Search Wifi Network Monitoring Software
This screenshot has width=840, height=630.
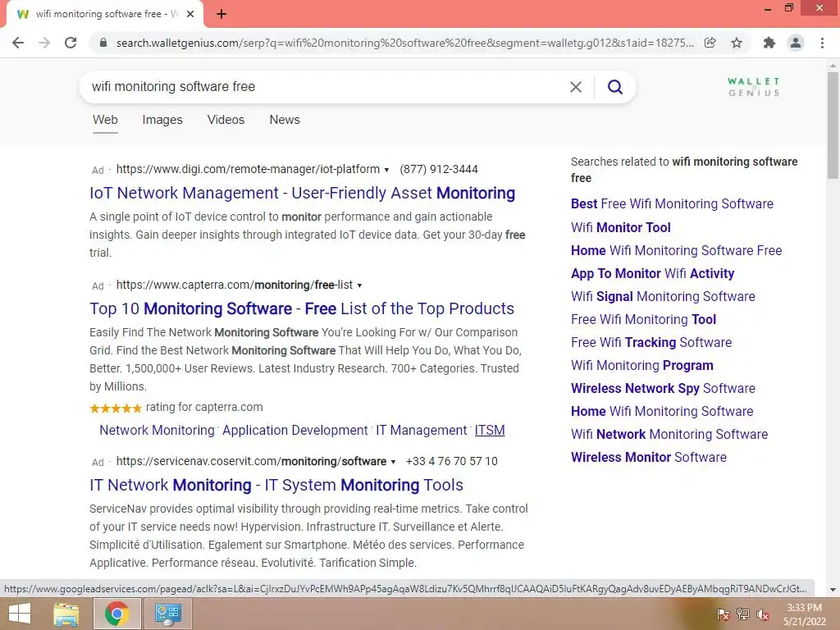[669, 435]
